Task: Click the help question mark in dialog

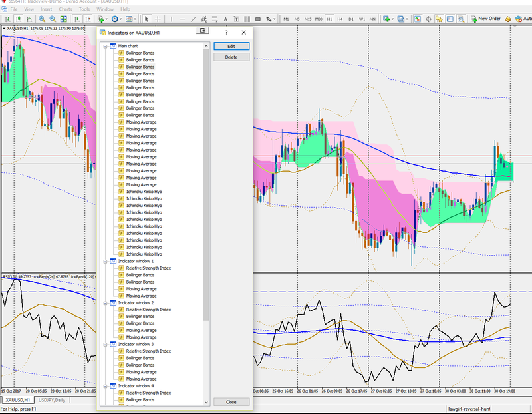Action: click(227, 32)
